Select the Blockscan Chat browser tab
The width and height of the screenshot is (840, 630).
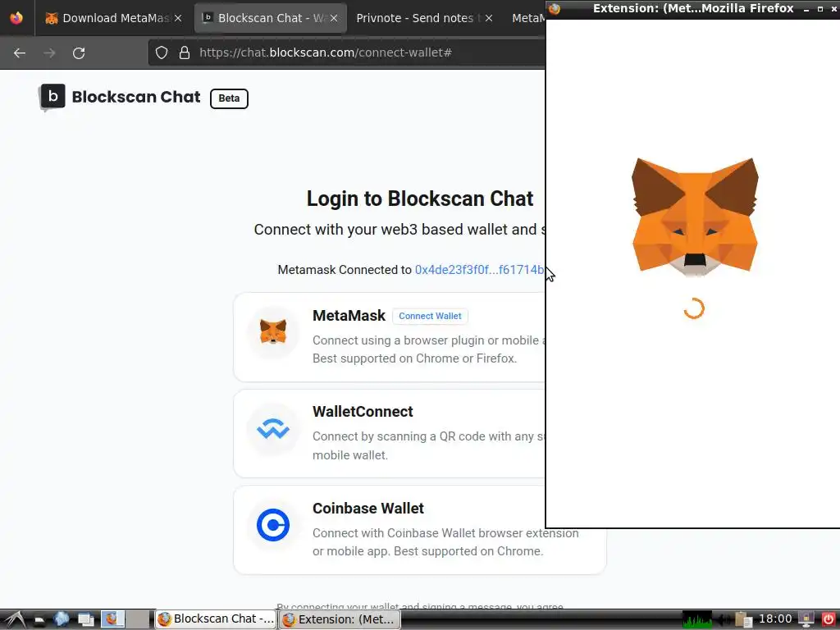coord(270,18)
